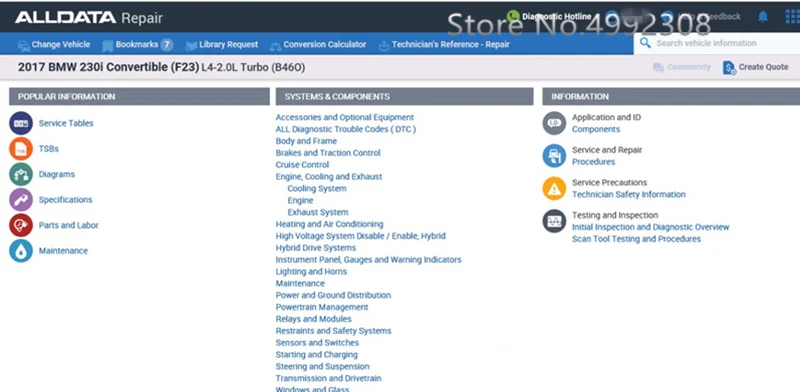This screenshot has width=800, height=392.
Task: Click the bookmarks count badge 7
Action: (166, 44)
